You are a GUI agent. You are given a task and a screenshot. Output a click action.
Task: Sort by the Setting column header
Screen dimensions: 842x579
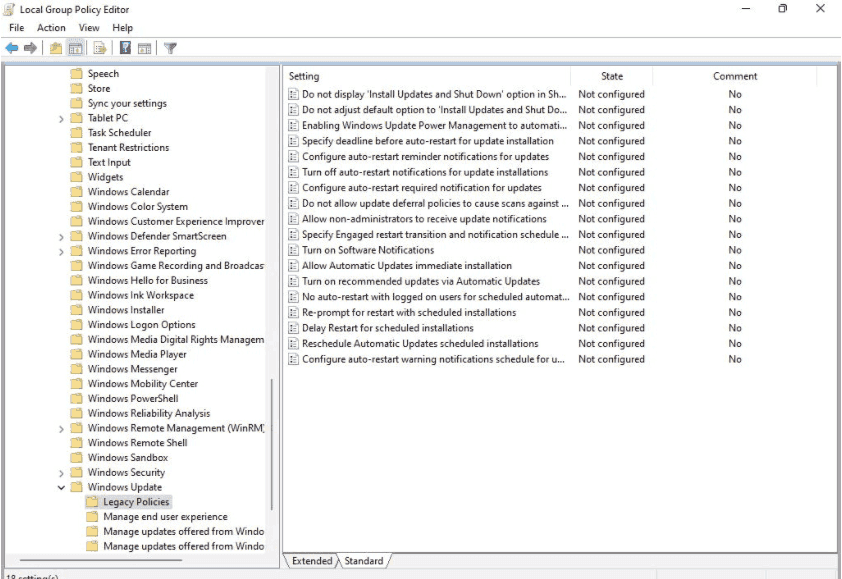(x=427, y=76)
